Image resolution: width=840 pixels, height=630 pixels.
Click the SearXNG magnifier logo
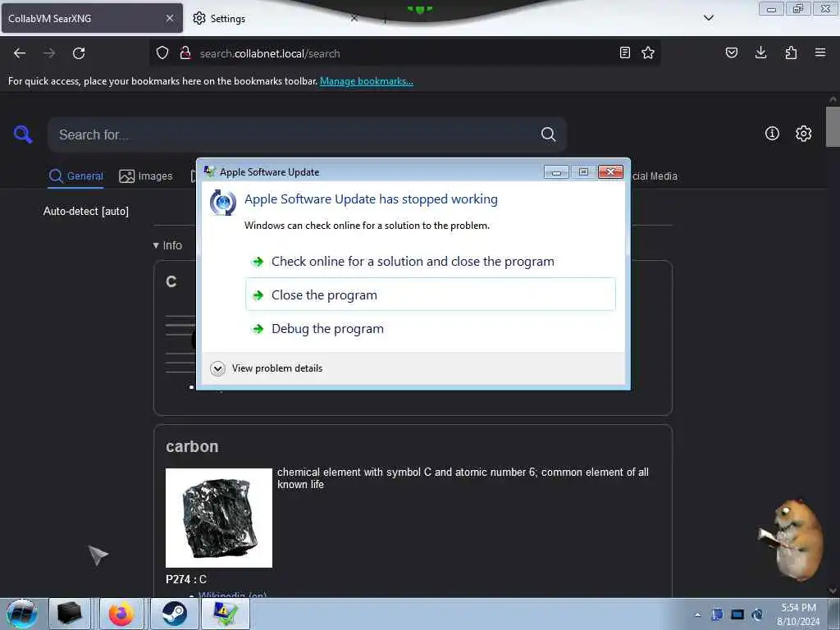(23, 134)
